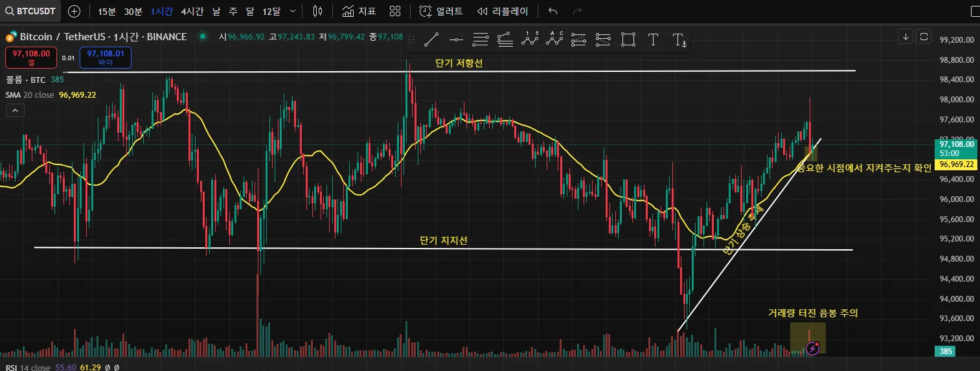Click the 고97,243.83 high value in OHLC
Screen dimensions: 980x371
pos(291,36)
